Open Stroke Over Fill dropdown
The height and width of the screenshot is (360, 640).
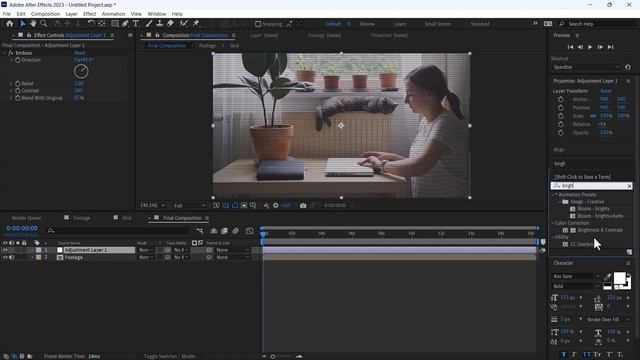[x=610, y=320]
